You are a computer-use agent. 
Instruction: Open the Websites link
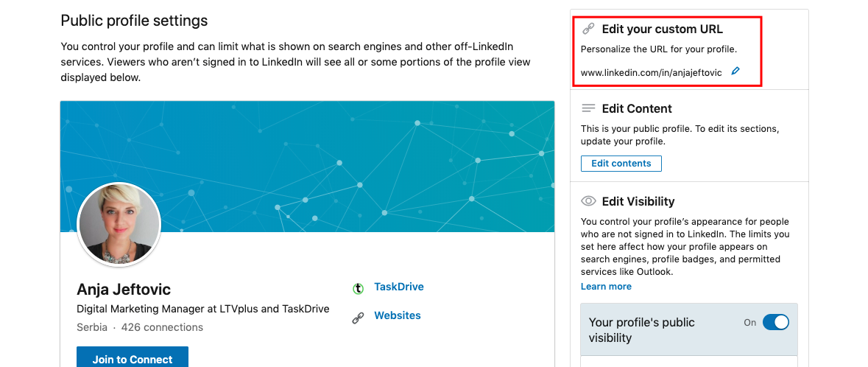click(x=398, y=315)
